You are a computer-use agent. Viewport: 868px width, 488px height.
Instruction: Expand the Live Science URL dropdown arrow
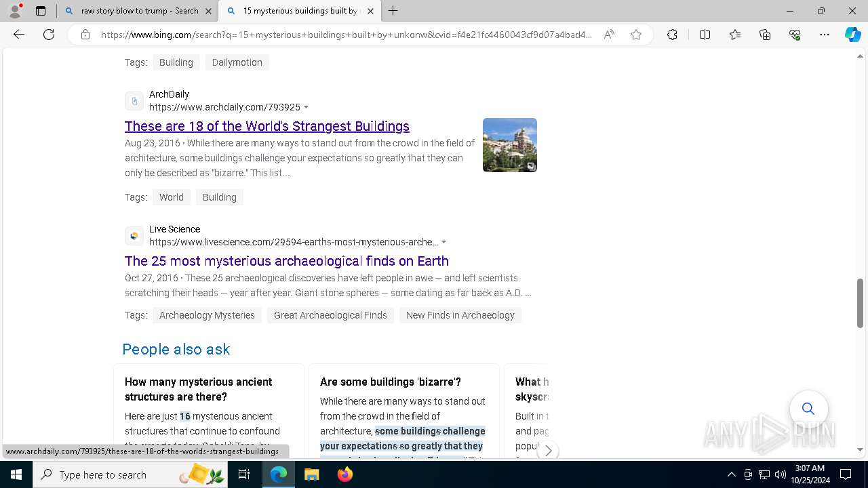coord(444,242)
